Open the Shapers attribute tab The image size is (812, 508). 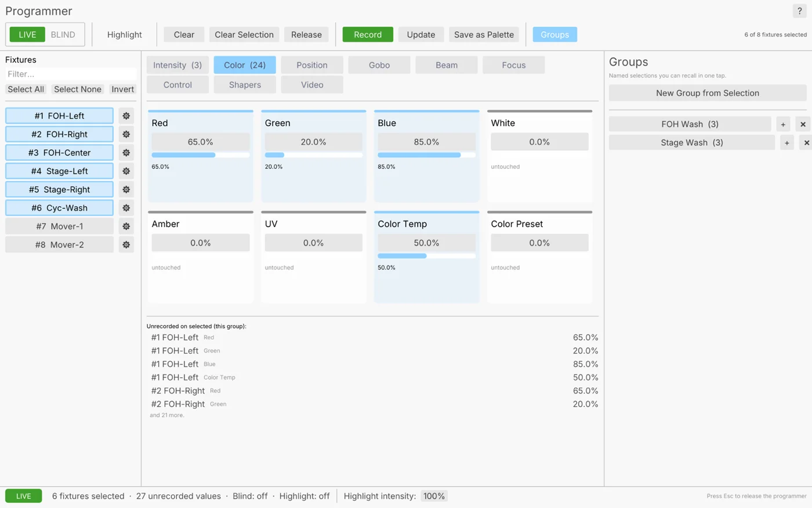click(245, 85)
